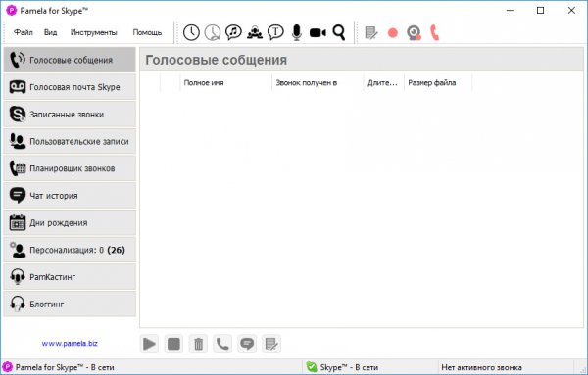
Task: Click the green Skype status icon
Action: pyautogui.click(x=312, y=367)
